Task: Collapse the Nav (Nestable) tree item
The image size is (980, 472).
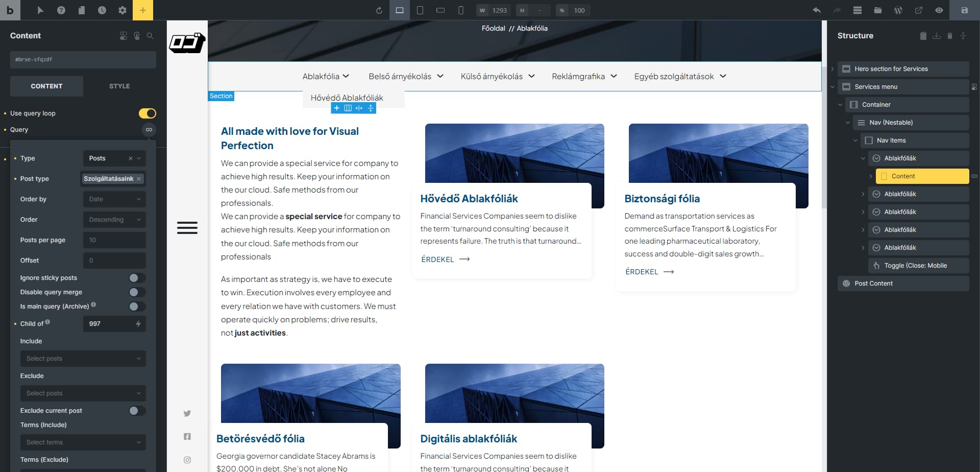Action: (x=848, y=123)
